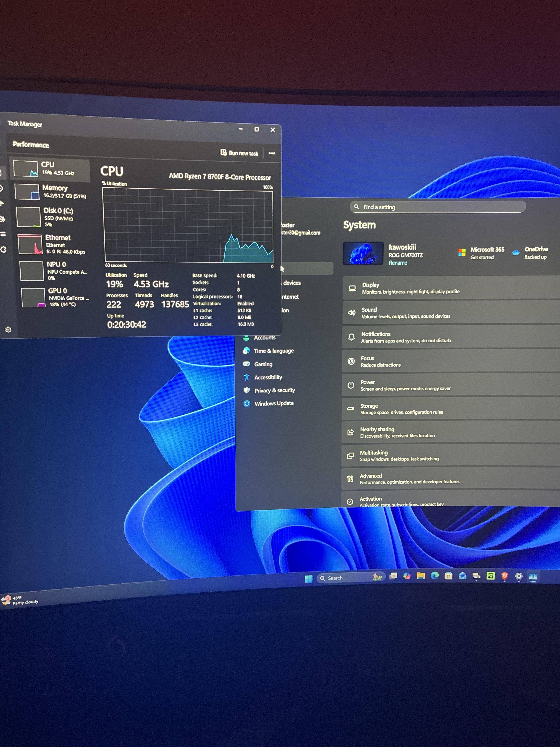
Task: Click Microsoft 365 Get started
Action: pos(482,253)
